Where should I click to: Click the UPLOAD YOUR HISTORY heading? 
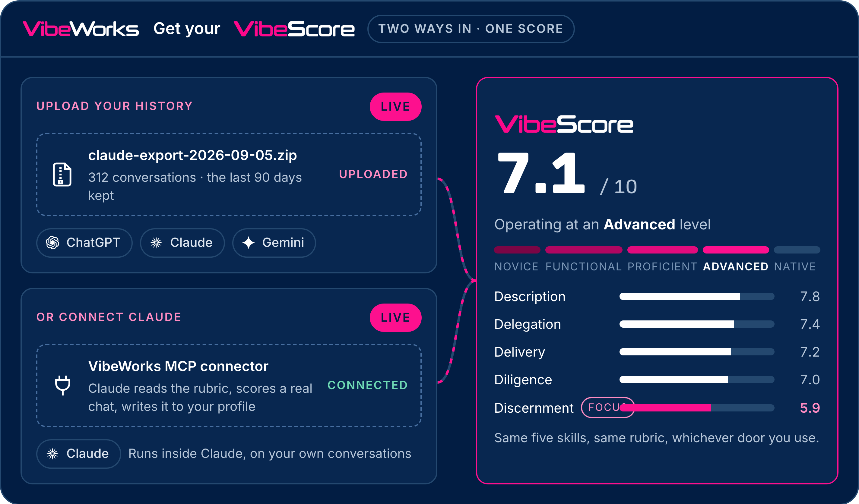point(115,106)
